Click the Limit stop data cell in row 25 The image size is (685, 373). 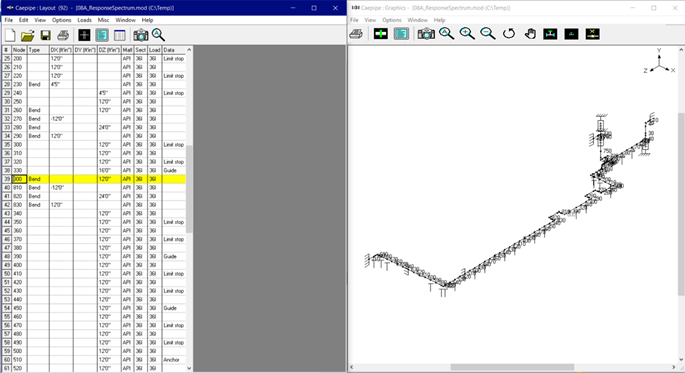(x=174, y=59)
